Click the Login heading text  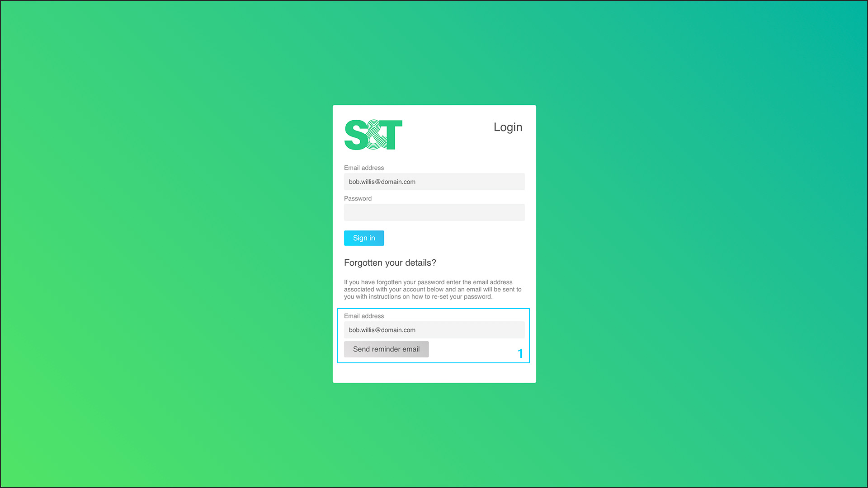pyautogui.click(x=508, y=127)
